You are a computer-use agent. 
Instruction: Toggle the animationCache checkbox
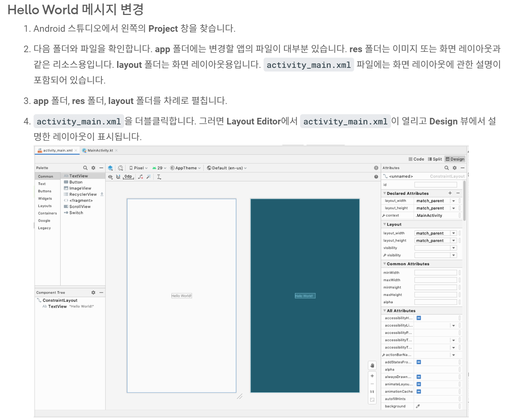[x=419, y=392]
